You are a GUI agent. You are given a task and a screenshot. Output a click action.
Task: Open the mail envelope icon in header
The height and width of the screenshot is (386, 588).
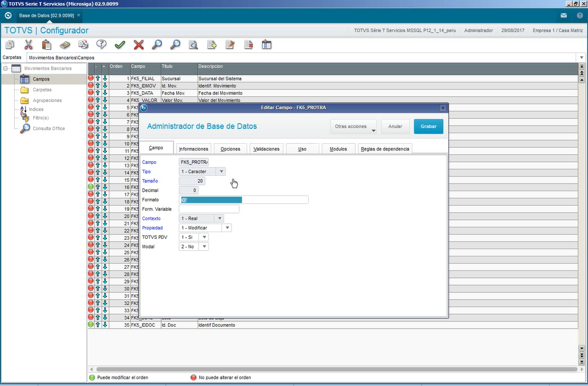pos(564,15)
